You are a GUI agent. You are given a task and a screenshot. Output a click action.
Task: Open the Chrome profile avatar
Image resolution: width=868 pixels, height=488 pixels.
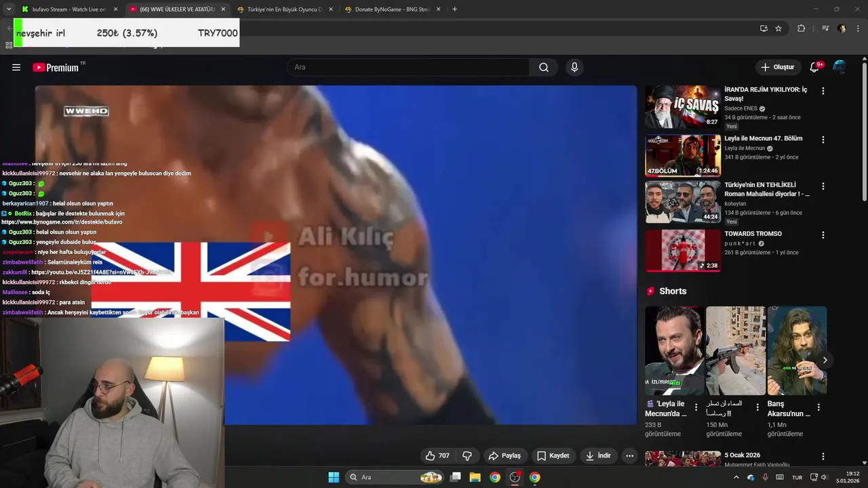tap(842, 28)
